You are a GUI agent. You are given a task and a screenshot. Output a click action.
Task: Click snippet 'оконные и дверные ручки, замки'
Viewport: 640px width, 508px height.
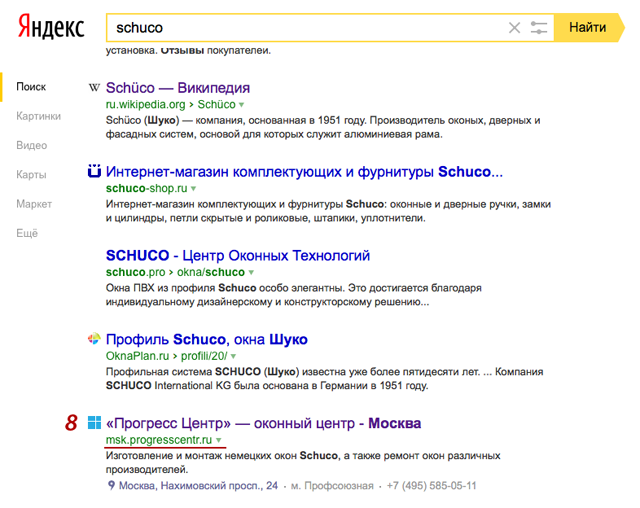pyautogui.click(x=470, y=204)
